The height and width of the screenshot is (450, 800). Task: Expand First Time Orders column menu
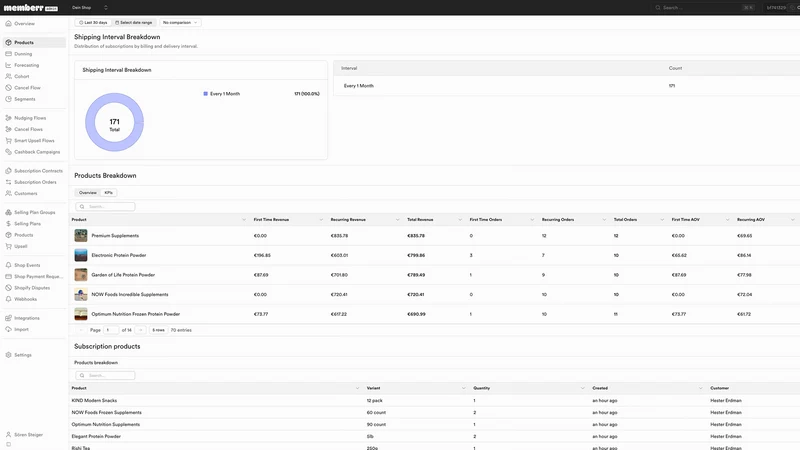(x=532, y=219)
